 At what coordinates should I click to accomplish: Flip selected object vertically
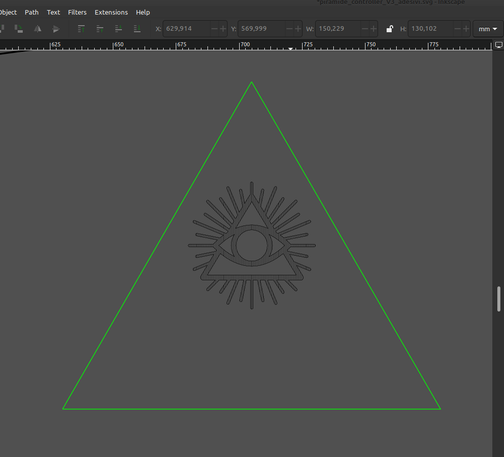[x=56, y=29]
